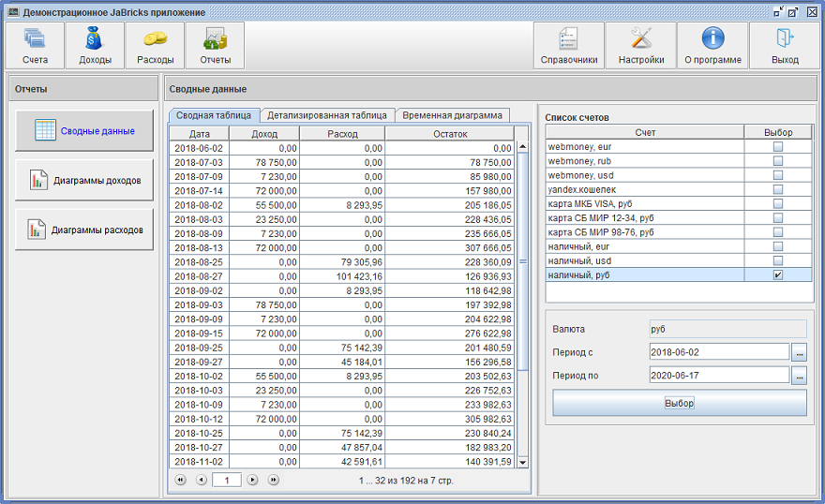Viewport: 825px width, 504px height.
Task: Click table scrollbar up arrow
Action: pyautogui.click(x=522, y=147)
